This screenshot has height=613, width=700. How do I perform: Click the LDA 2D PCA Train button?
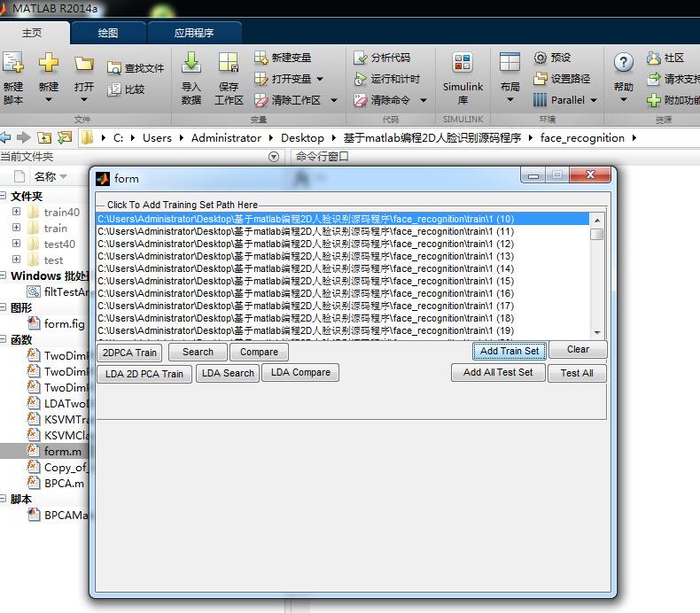pos(144,374)
